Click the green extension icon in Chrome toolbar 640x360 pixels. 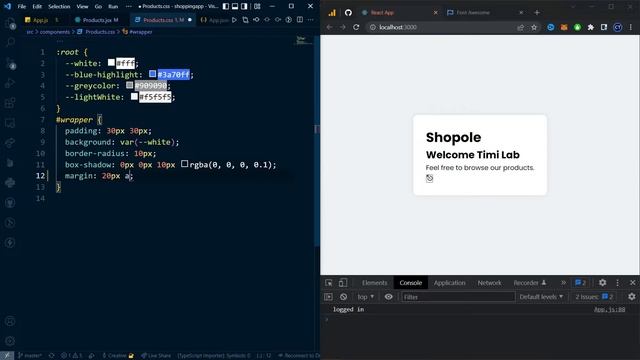click(x=578, y=27)
